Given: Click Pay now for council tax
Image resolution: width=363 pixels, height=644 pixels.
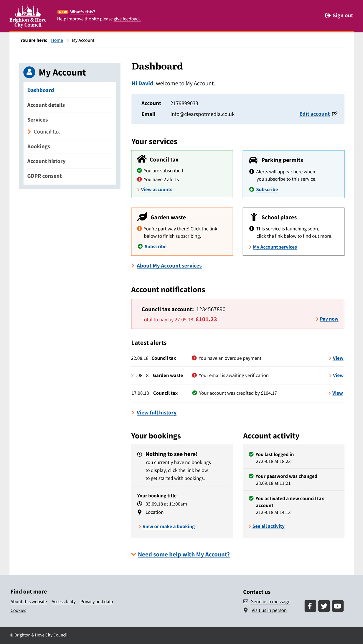Looking at the screenshot, I should tap(329, 319).
